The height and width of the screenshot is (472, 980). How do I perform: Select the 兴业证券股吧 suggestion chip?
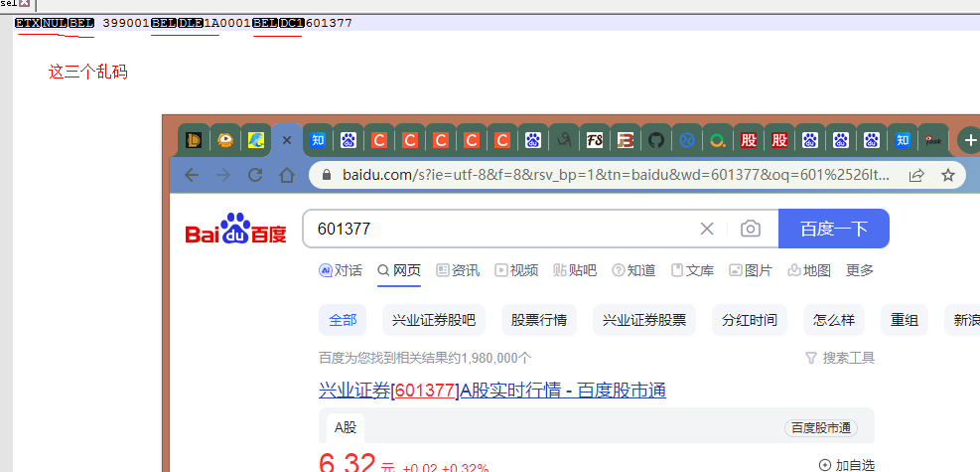pos(434,320)
